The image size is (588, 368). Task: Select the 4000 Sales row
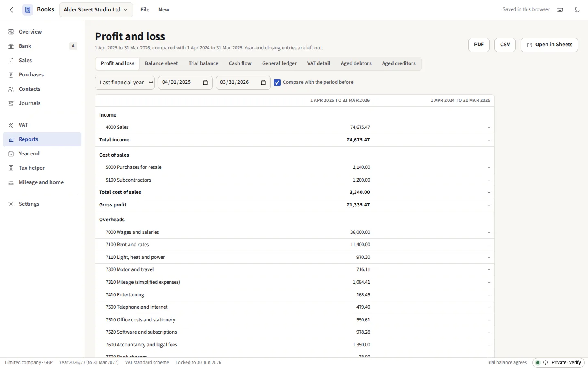(294, 128)
